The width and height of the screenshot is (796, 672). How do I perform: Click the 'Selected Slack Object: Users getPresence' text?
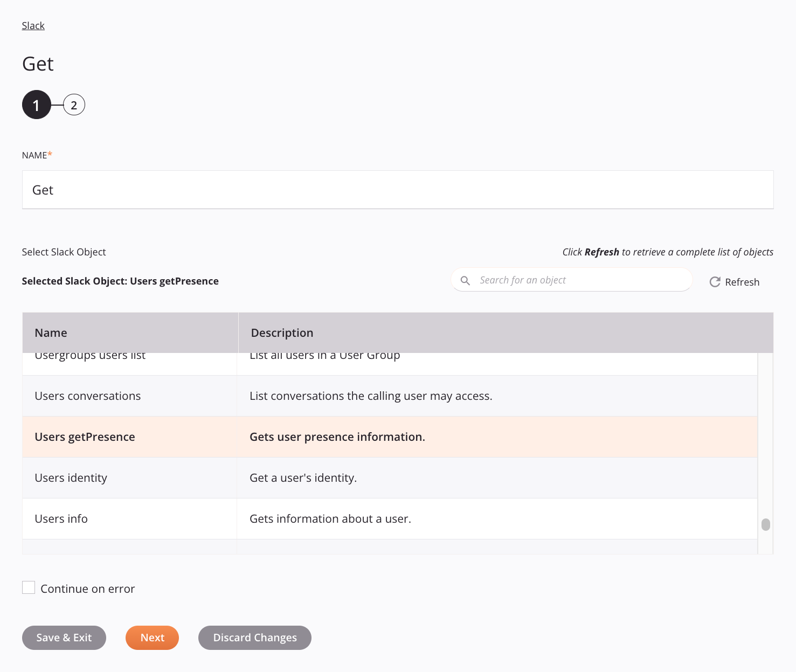[120, 281]
